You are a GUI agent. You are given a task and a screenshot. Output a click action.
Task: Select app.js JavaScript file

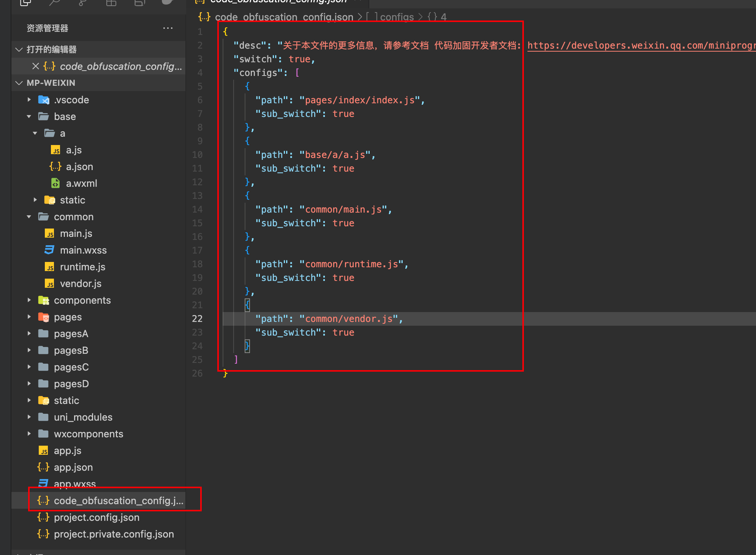(67, 451)
